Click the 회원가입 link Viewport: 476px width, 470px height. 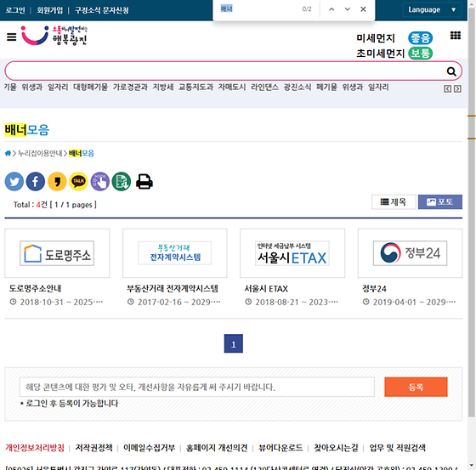(50, 10)
